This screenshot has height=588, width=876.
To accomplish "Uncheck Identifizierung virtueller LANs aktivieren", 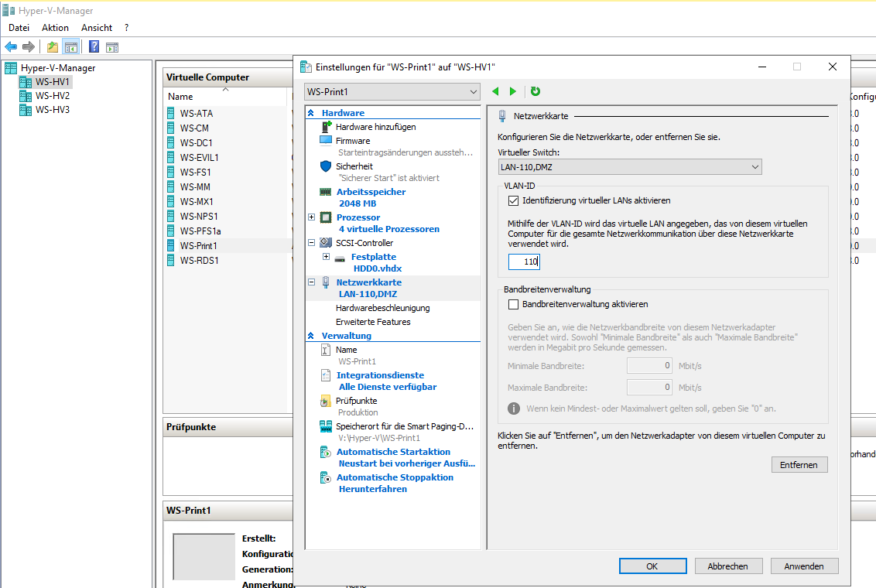I will [513, 200].
